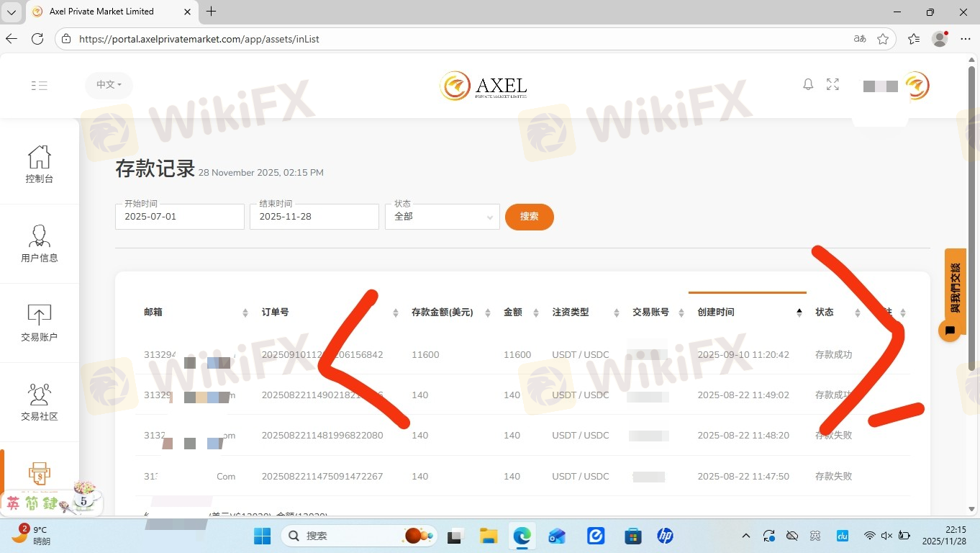Click timestamp 2025-08-22 11:48:20

tap(743, 436)
